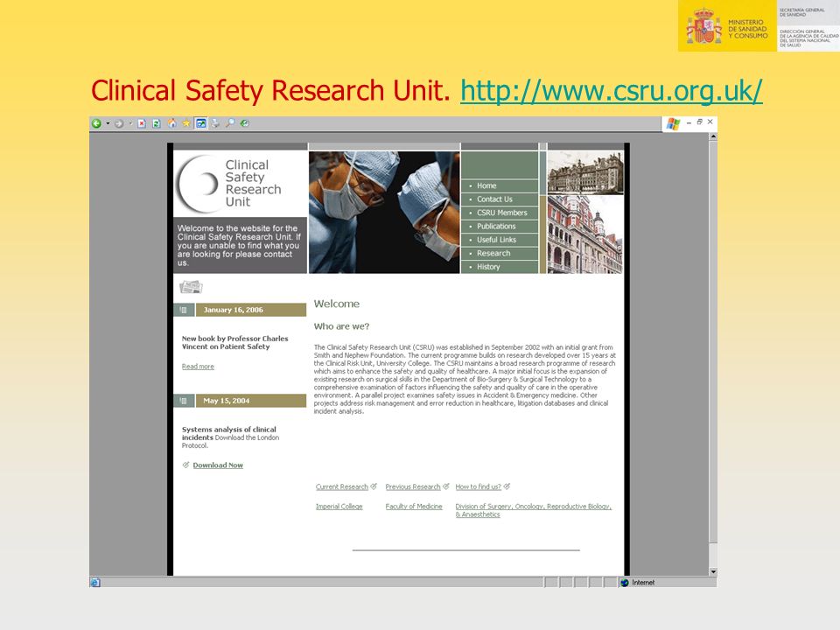The width and height of the screenshot is (840, 630).
Task: Click the green Back arrow button
Action: (96, 123)
